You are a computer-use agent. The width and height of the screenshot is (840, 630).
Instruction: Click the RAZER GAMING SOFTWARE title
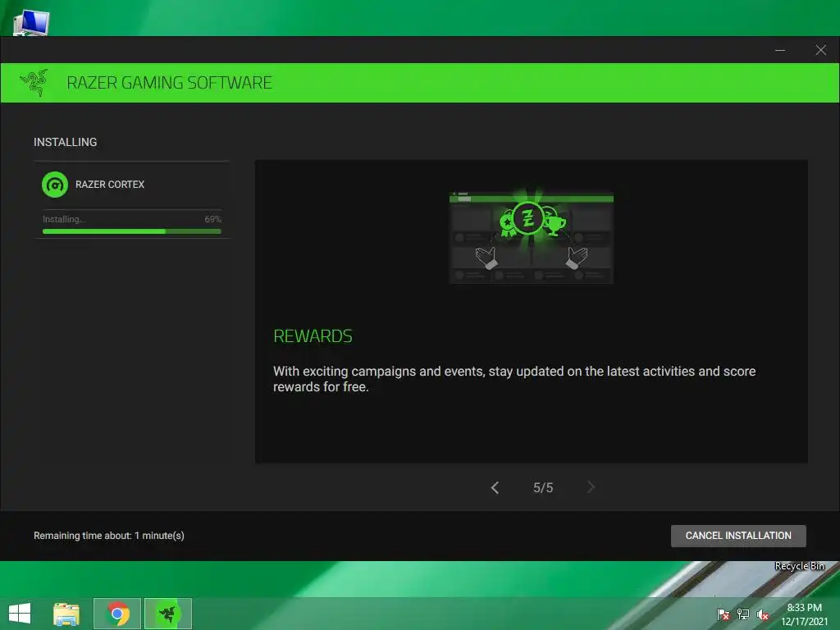169,83
